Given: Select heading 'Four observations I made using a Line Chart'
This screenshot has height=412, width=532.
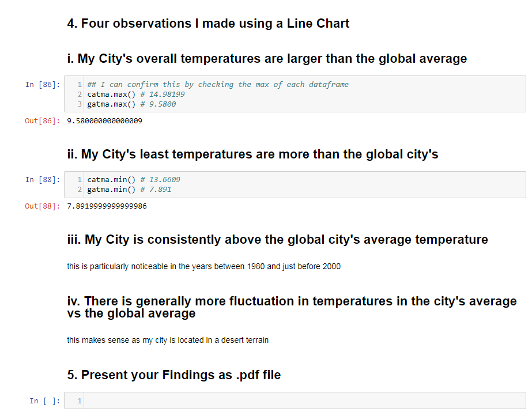Looking at the screenshot, I should pyautogui.click(x=208, y=24).
